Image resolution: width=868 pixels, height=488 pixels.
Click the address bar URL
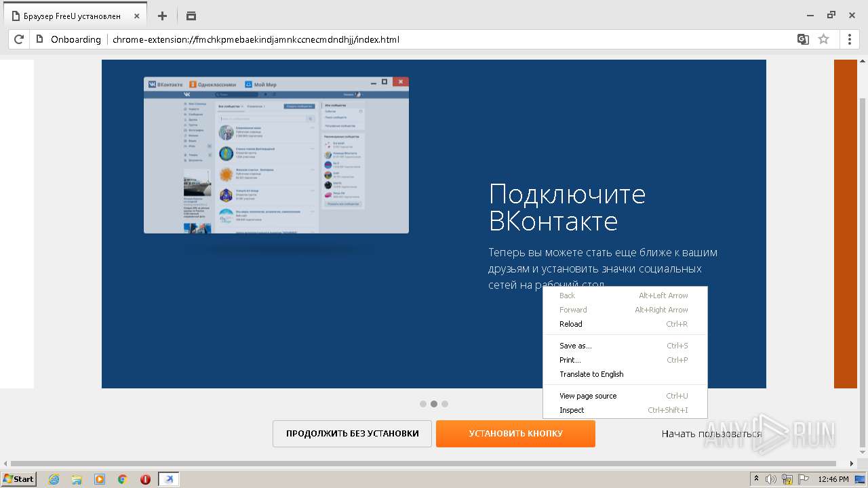tap(256, 39)
